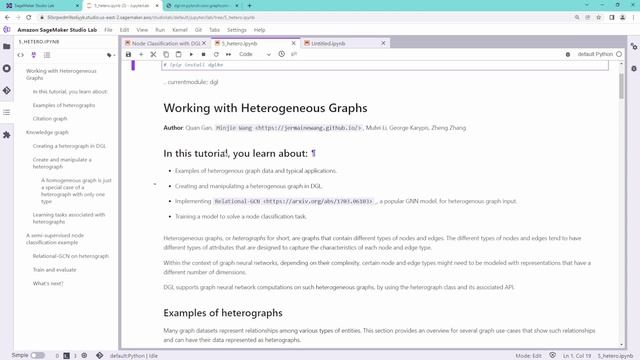Collapse the bullet list cell with small arrow
This screenshot has width=640, height=360.
pyautogui.click(x=155, y=184)
